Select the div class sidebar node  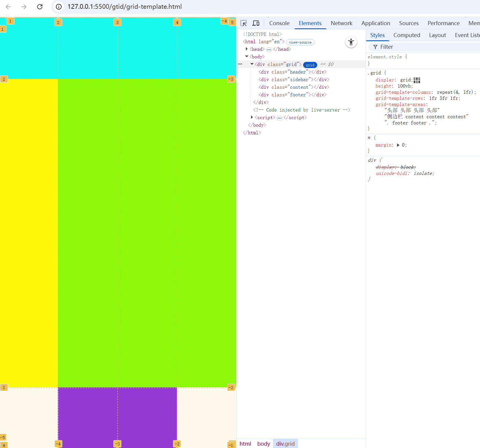tap(294, 79)
